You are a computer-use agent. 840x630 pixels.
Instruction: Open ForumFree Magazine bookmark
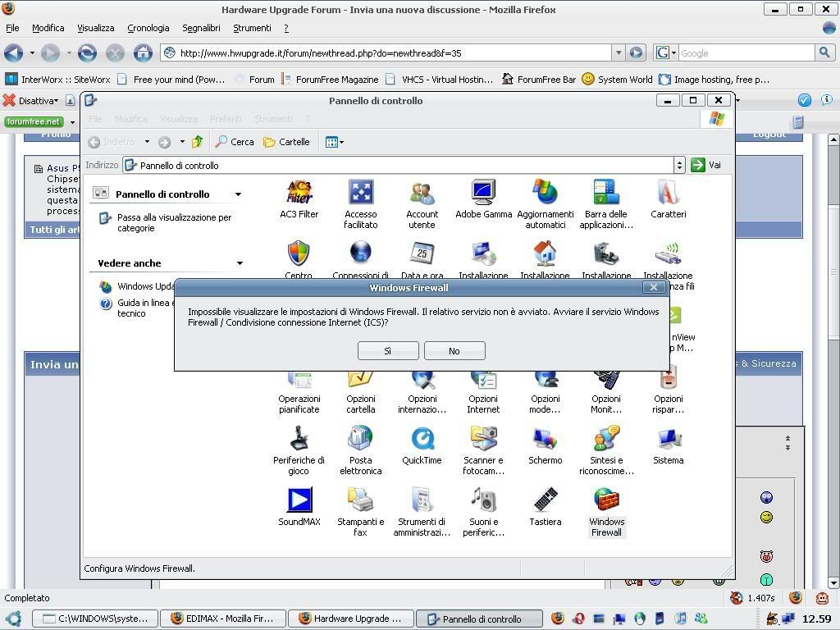[330, 80]
